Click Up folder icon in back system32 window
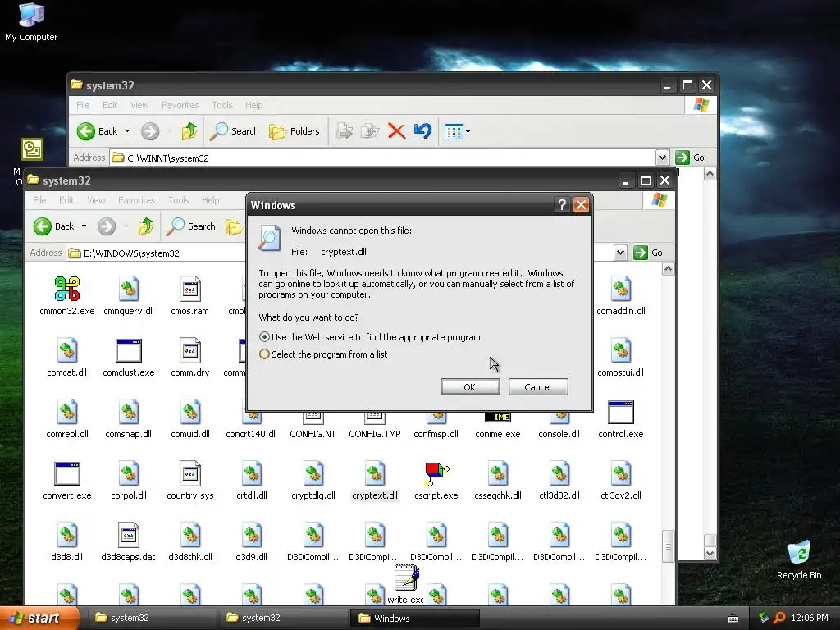840x630 pixels. [189, 131]
